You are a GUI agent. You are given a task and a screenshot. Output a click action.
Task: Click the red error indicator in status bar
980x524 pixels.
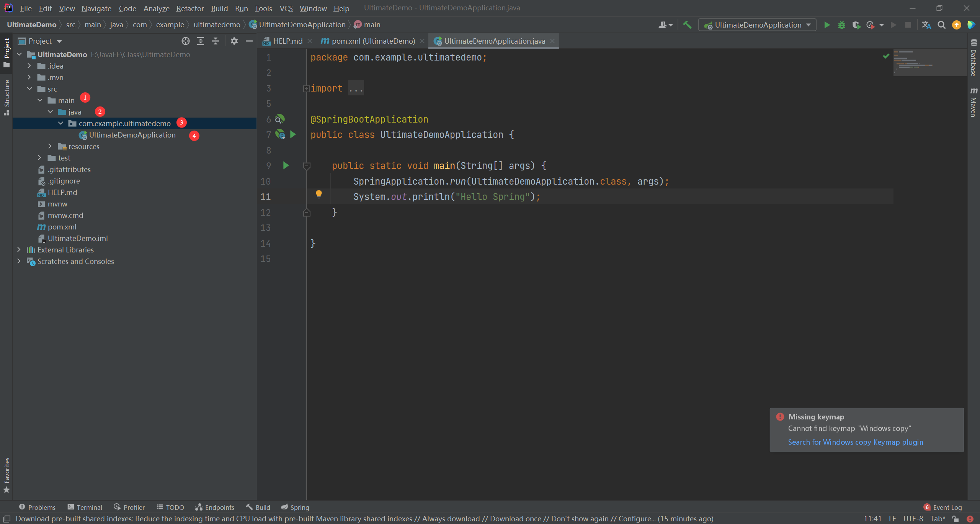click(970, 519)
